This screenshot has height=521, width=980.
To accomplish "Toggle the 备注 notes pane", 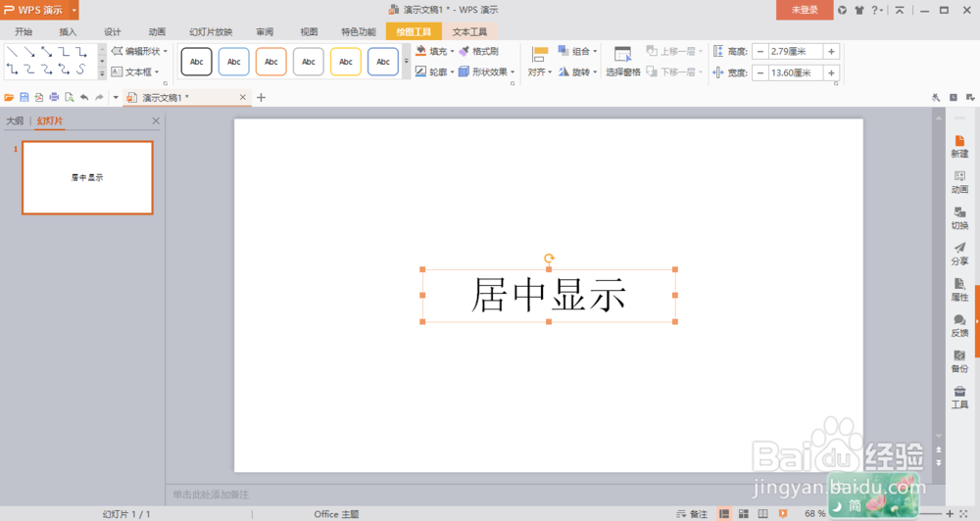I will tap(692, 513).
